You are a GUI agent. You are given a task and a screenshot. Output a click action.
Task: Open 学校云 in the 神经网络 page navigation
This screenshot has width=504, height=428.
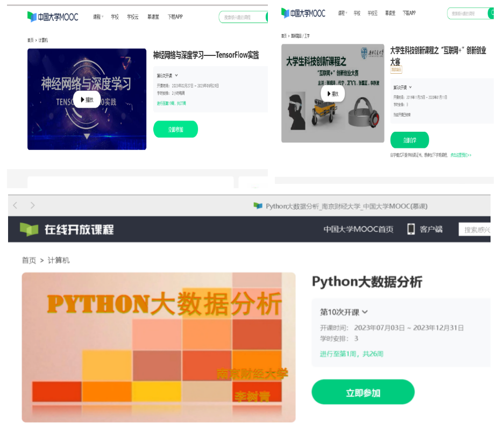point(132,17)
